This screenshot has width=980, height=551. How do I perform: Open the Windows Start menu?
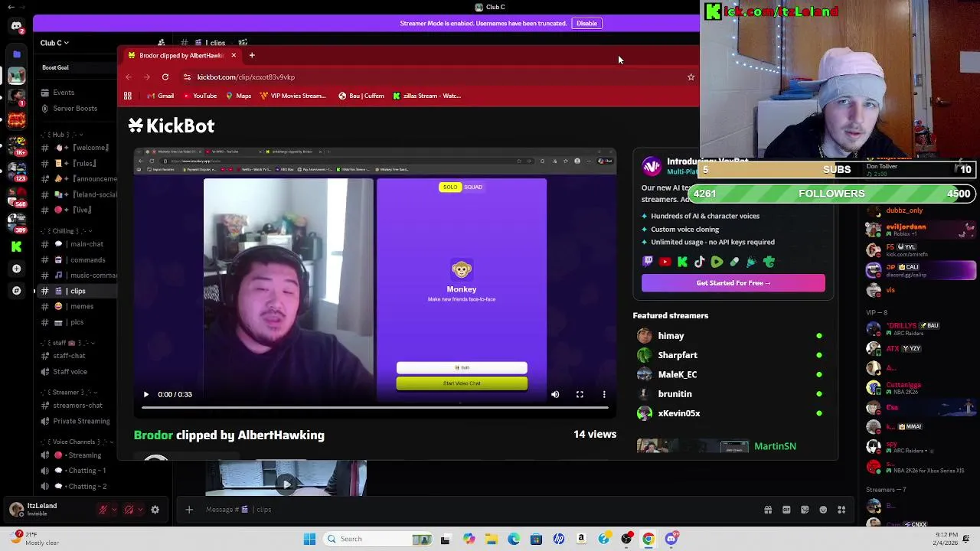(x=309, y=539)
